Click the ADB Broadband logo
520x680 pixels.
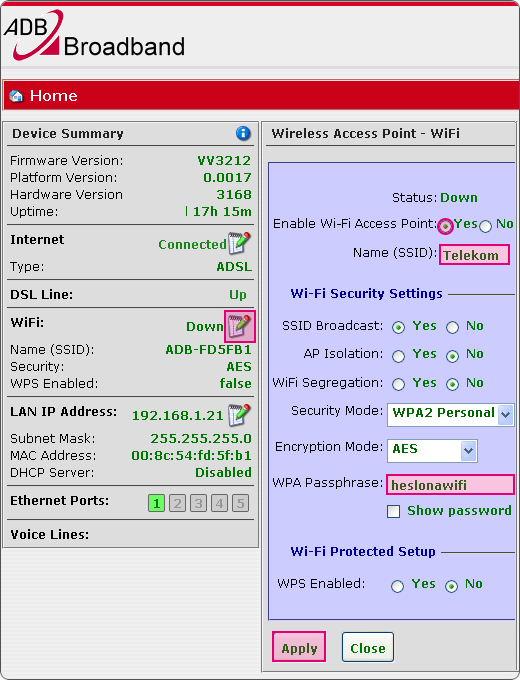[95, 36]
